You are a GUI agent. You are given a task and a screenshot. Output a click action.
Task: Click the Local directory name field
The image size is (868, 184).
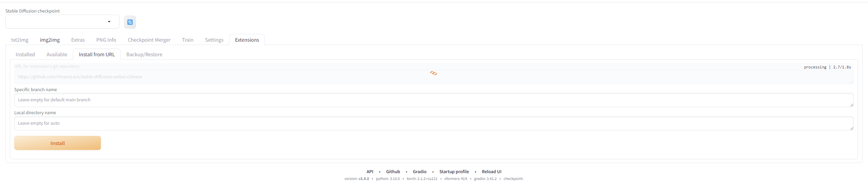point(433,123)
